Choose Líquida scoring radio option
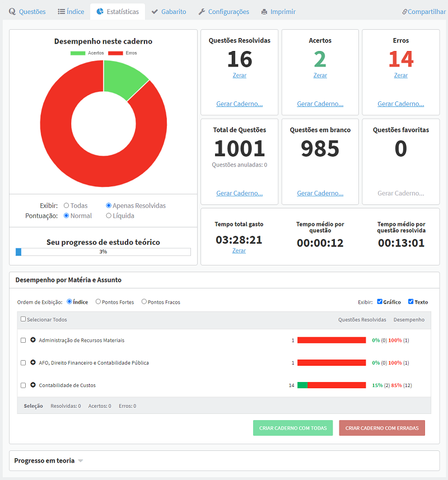Viewport: 448px width, 480px height. click(108, 216)
